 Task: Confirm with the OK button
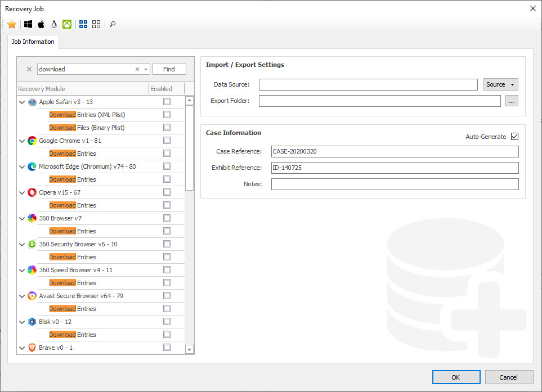456,377
